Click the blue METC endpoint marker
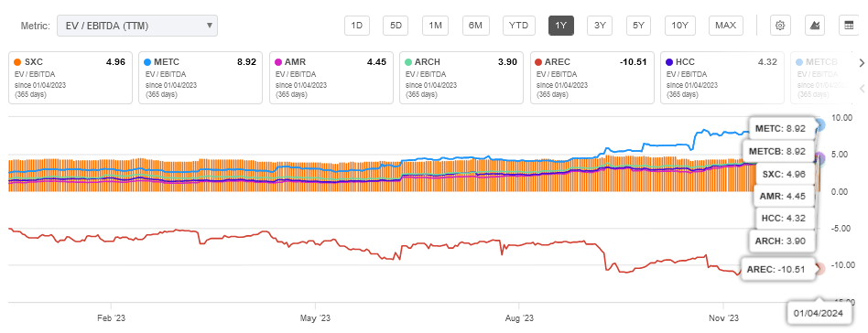 click(x=819, y=125)
